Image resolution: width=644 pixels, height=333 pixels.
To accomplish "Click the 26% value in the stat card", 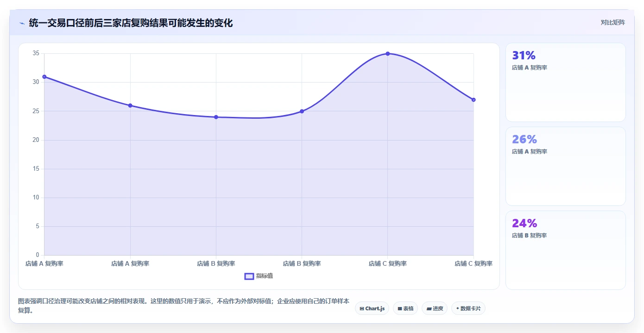I will coord(524,140).
